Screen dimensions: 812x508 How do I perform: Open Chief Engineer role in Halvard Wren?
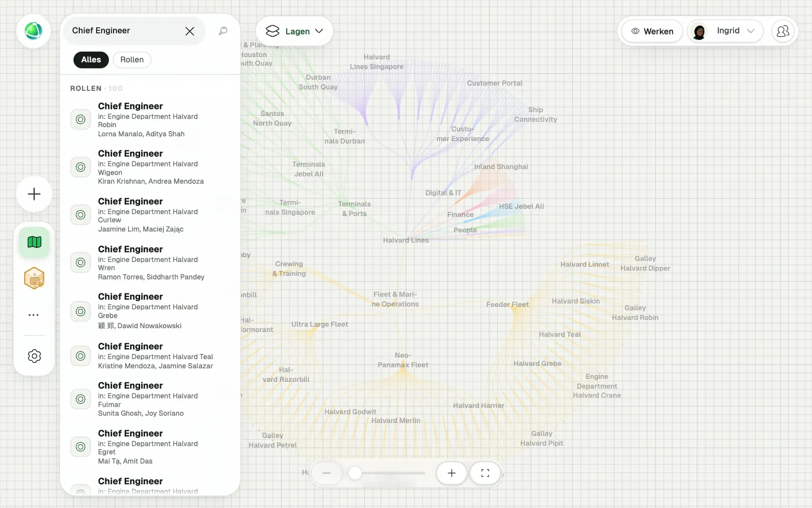(150, 263)
